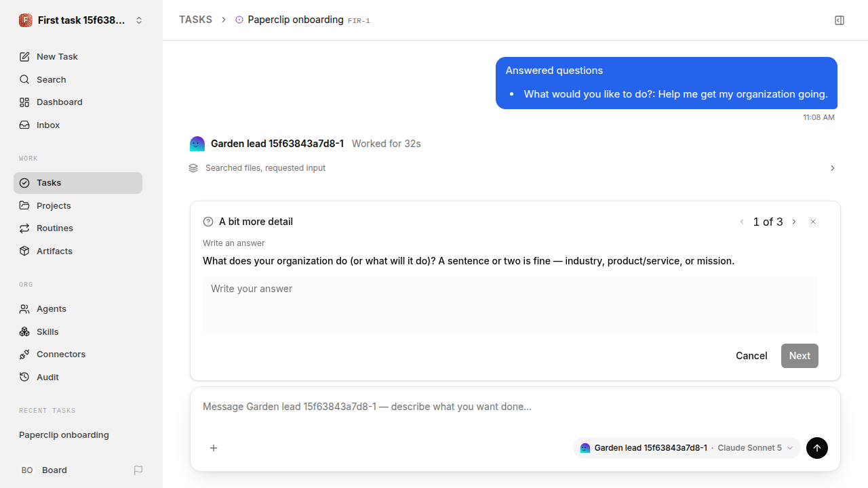
Task: Click the Garden lead agent avatar
Action: pos(197,144)
